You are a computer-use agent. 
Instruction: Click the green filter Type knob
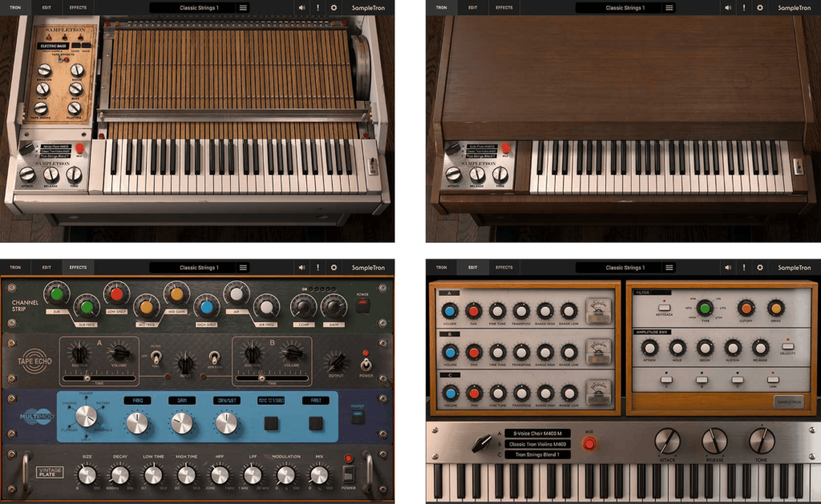[x=705, y=308]
